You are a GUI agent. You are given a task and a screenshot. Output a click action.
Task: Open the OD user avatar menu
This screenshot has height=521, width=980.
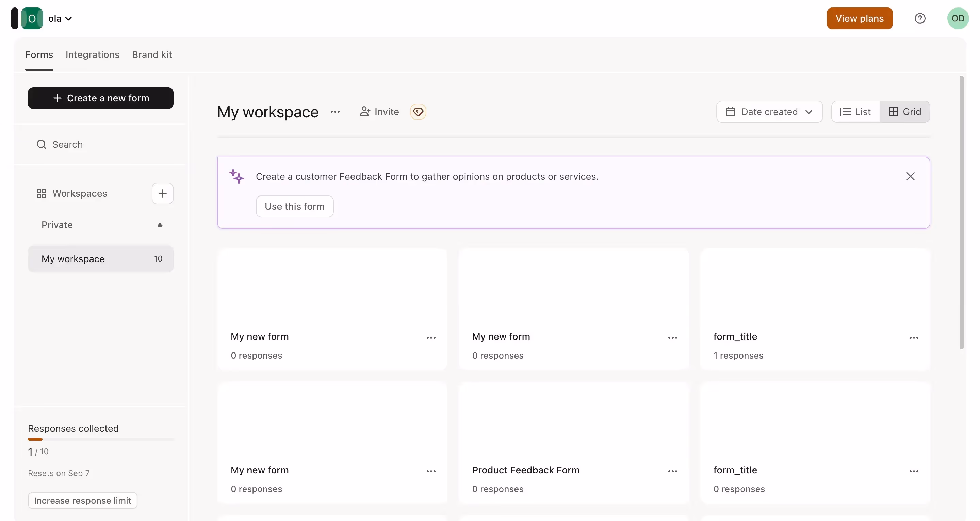[958, 18]
